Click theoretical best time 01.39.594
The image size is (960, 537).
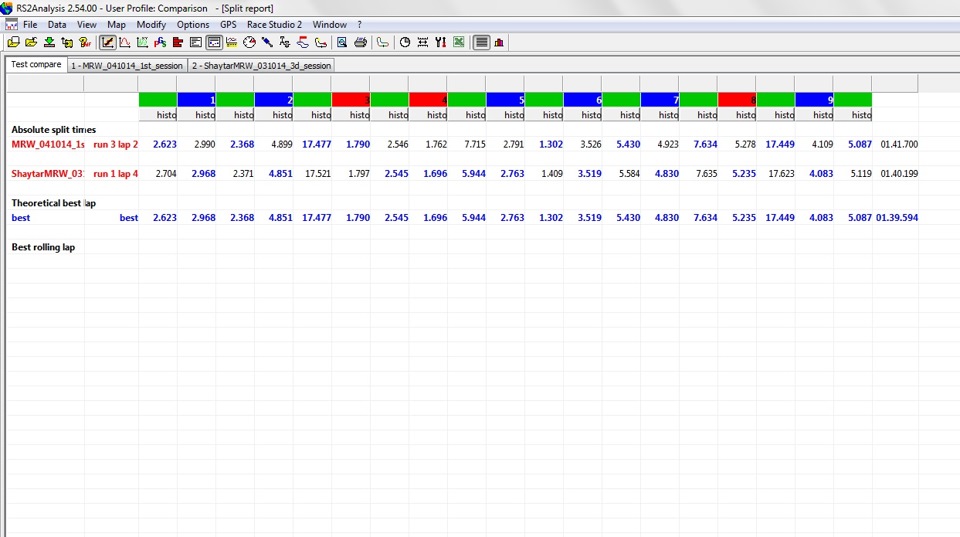click(x=897, y=218)
